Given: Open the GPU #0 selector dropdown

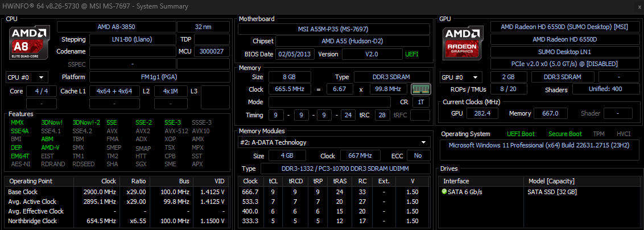Looking at the screenshot, I should pos(461,77).
